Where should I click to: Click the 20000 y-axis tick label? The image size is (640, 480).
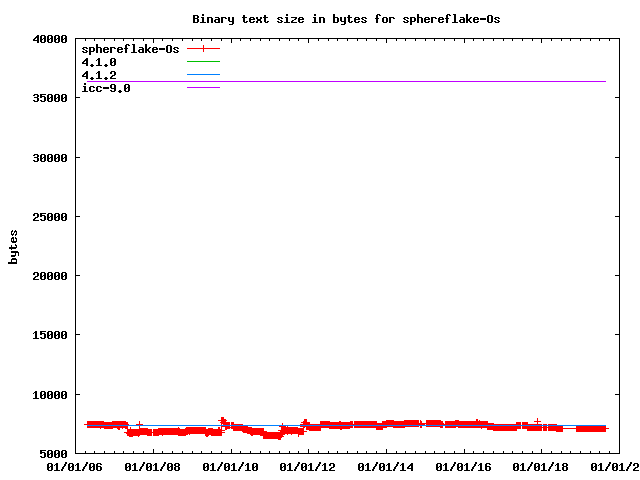tap(49, 276)
